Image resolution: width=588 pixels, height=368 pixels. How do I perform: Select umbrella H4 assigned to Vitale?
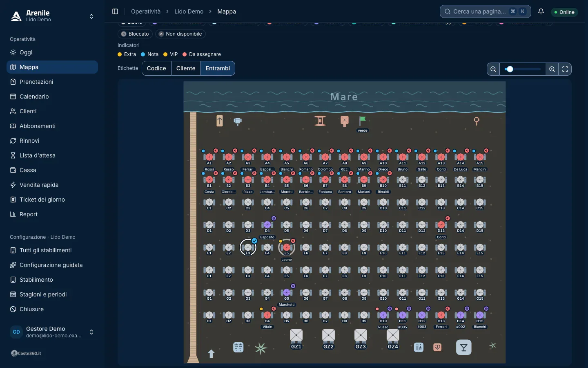(267, 315)
